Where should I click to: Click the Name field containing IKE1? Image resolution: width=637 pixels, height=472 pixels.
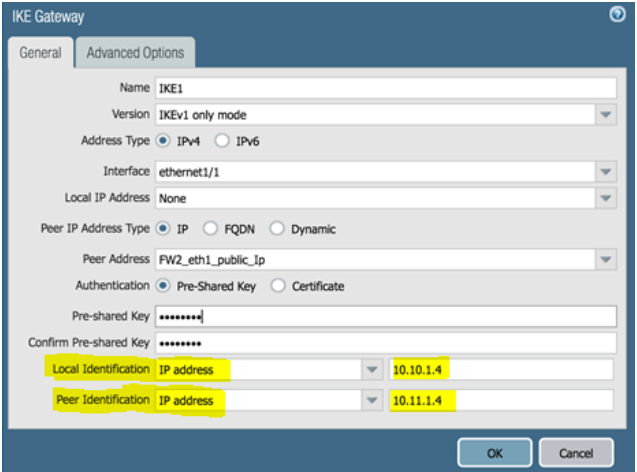coord(385,88)
